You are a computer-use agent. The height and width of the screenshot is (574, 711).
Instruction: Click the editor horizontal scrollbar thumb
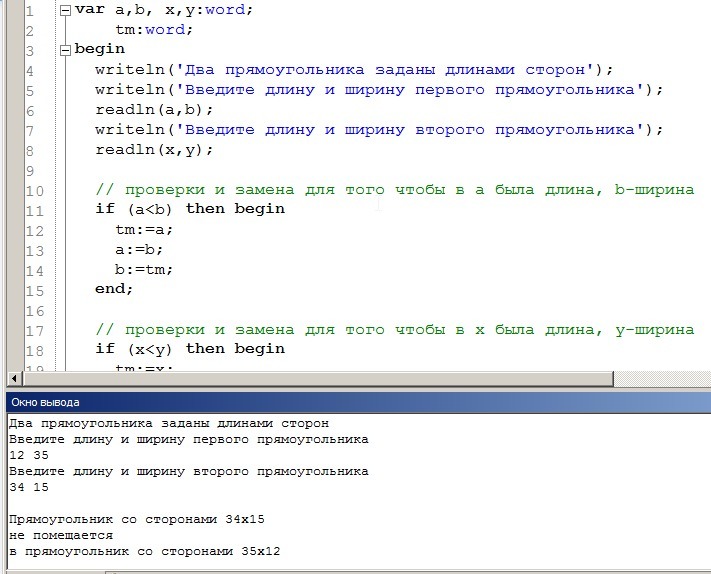coord(318,378)
